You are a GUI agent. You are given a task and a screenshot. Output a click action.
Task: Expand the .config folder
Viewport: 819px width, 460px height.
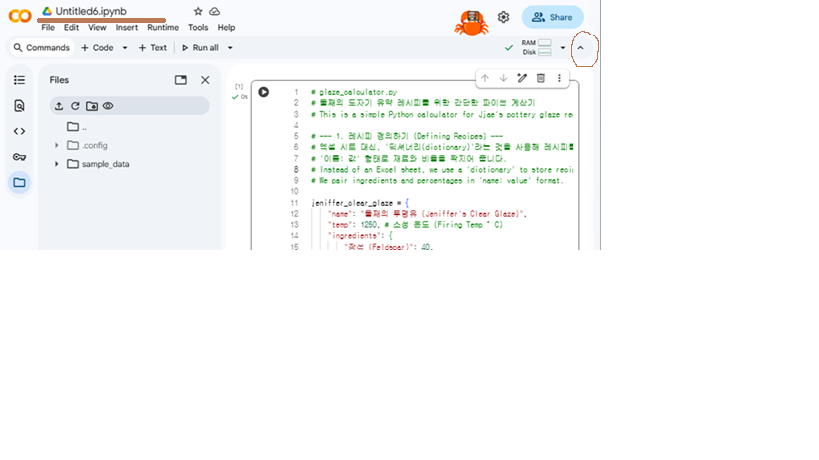tap(56, 145)
